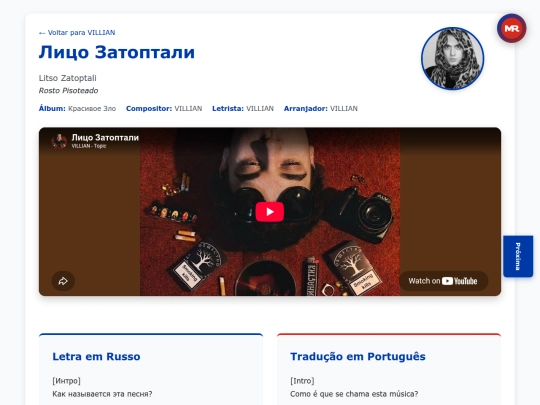This screenshot has height=405, width=540.
Task: Select the [Intro] translation tag
Action: tap(302, 381)
